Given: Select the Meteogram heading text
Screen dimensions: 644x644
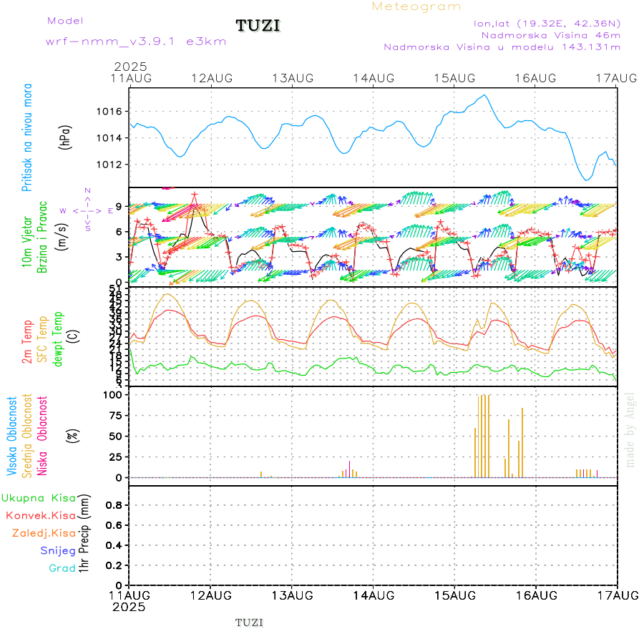Looking at the screenshot, I should click(x=416, y=6).
